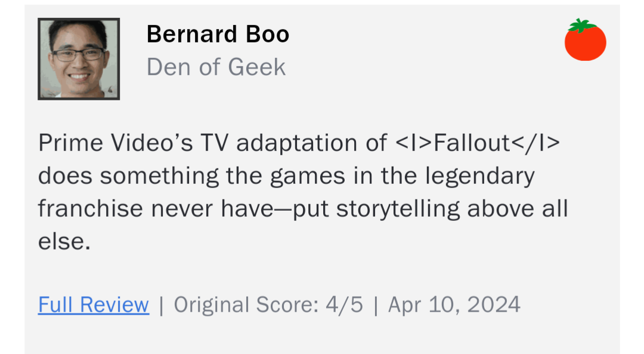Click the Apr 10, 2024 review date
644x354 pixels.
point(454,304)
